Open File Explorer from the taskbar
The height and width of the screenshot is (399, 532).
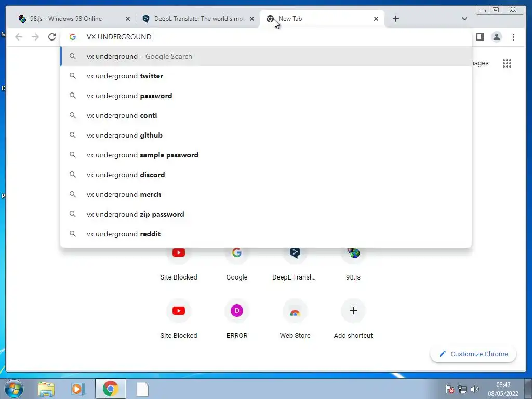46,389
